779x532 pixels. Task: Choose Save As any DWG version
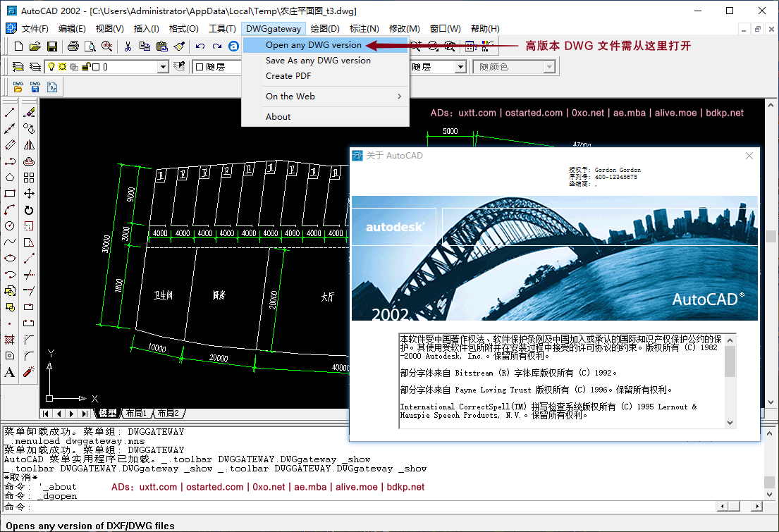[x=326, y=60]
